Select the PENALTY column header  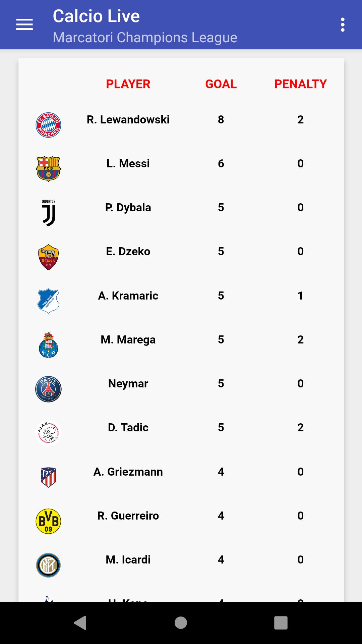pyautogui.click(x=300, y=84)
